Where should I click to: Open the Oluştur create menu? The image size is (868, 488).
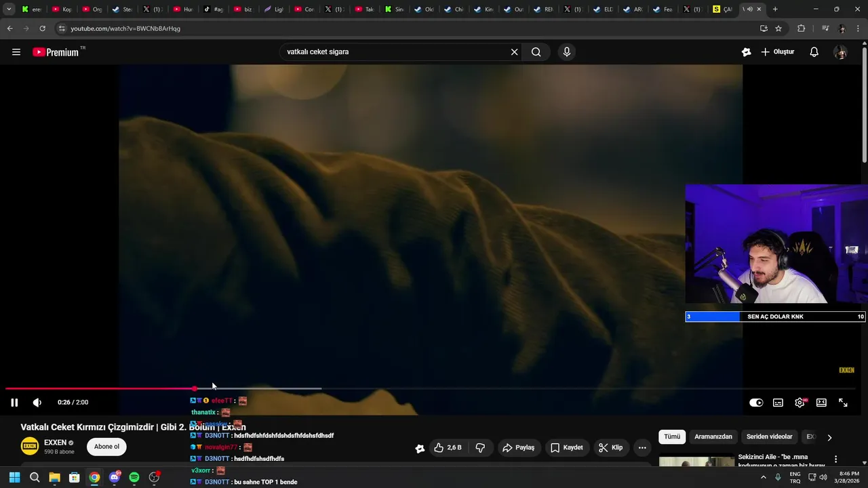pos(778,52)
